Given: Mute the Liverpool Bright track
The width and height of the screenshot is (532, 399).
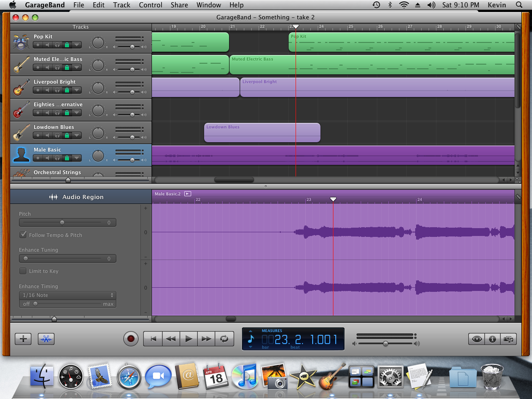Looking at the screenshot, I should [x=48, y=90].
